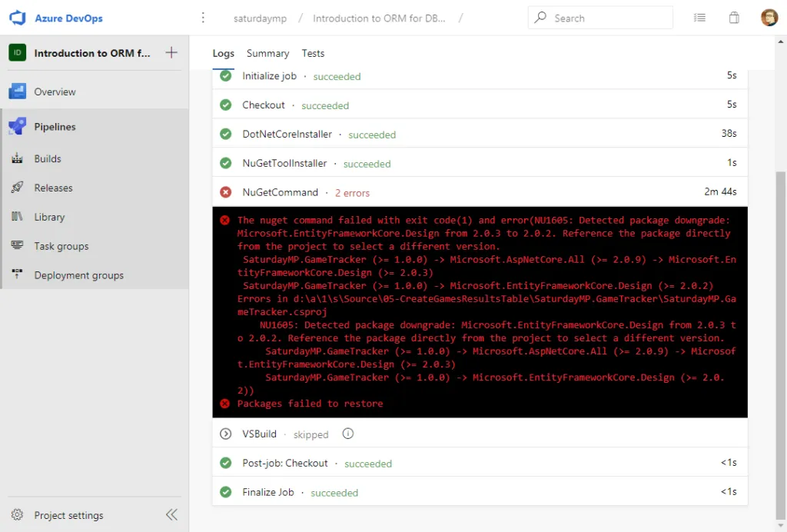
Task: Collapse the sidebar with double chevron
Action: point(171,514)
